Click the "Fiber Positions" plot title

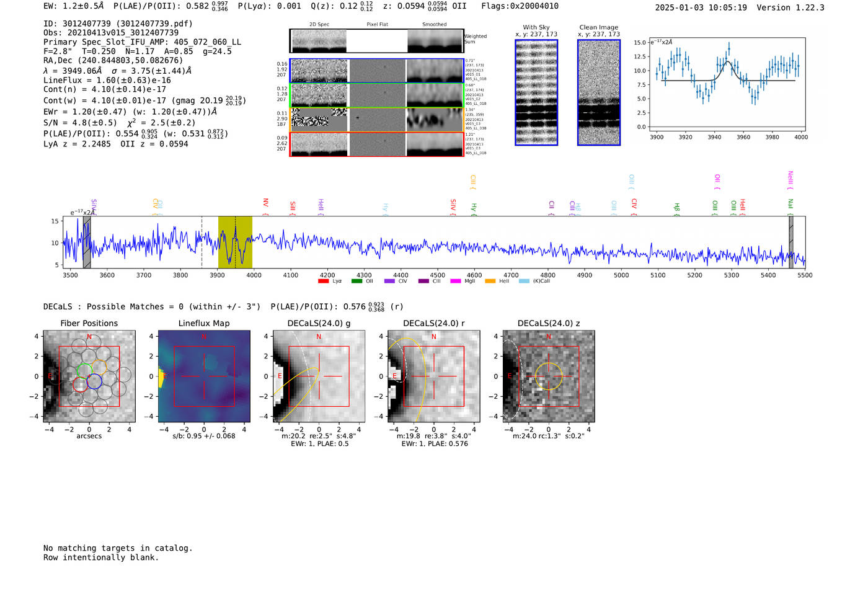coord(89,323)
